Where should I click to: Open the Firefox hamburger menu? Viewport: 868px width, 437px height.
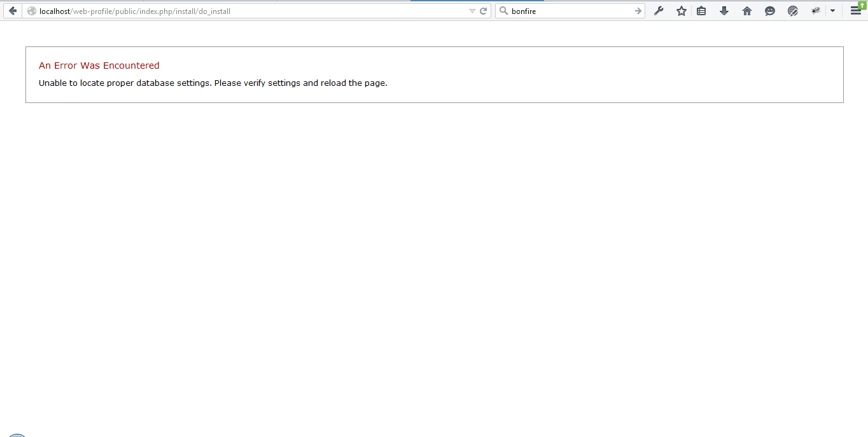pyautogui.click(x=856, y=11)
